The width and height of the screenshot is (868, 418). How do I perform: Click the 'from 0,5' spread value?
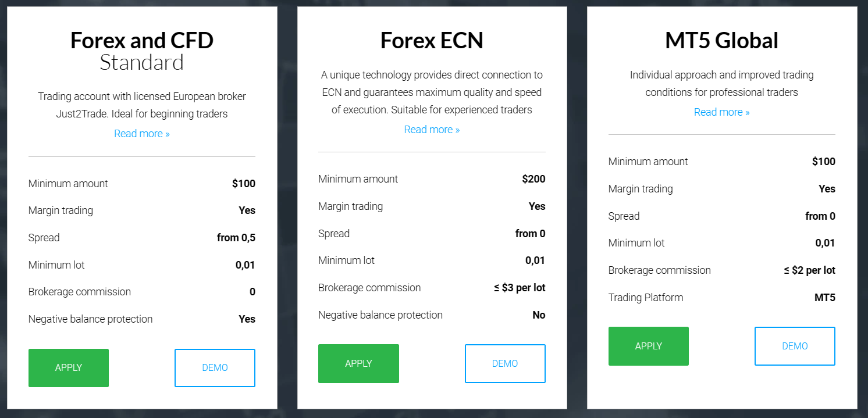(x=236, y=238)
